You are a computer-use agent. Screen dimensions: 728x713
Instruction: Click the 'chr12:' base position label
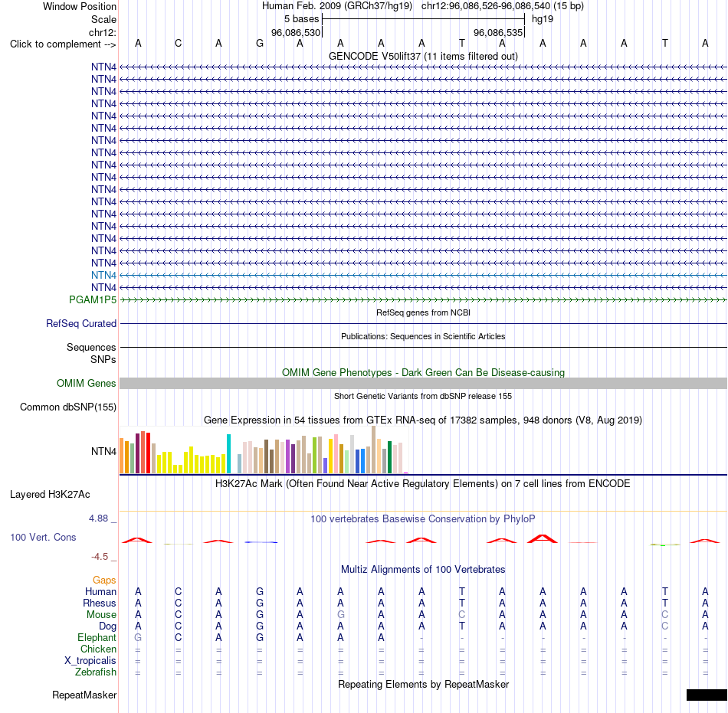(103, 32)
